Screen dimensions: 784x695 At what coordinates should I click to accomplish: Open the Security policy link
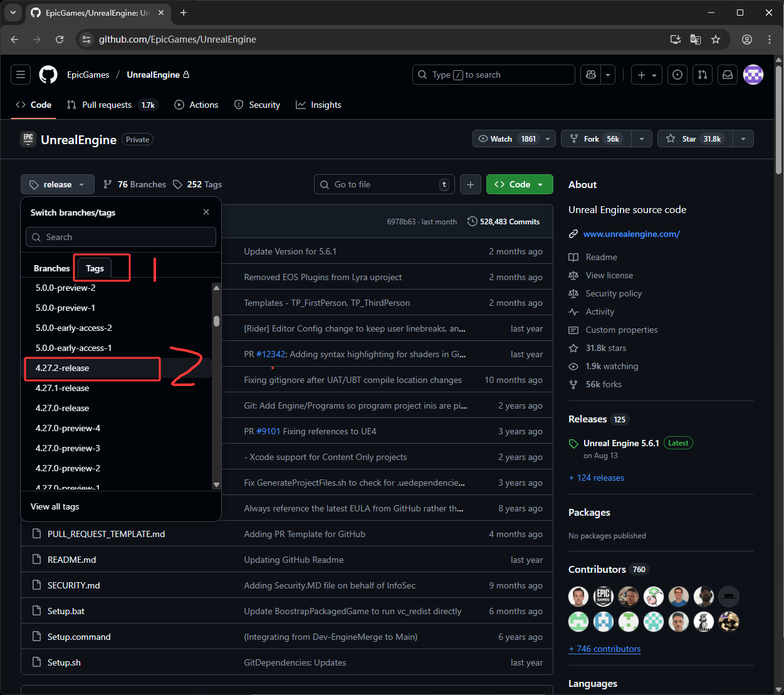click(605, 293)
